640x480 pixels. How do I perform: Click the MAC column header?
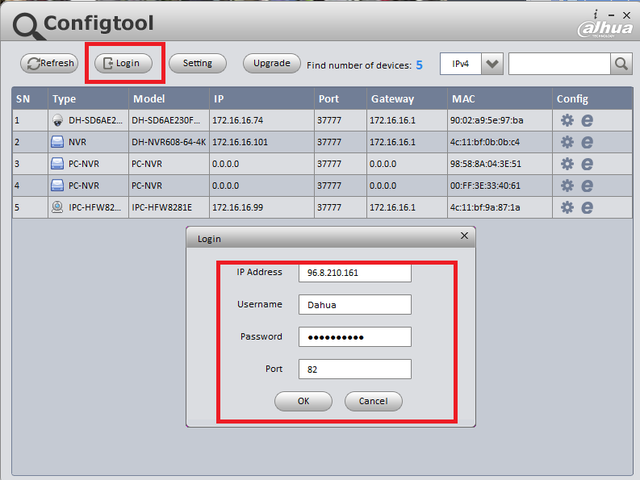[x=500, y=99]
